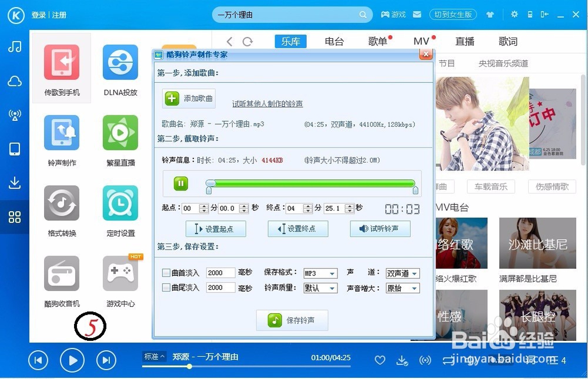
Task: Adjust the end-point minutes stepper
Action: (x=308, y=208)
